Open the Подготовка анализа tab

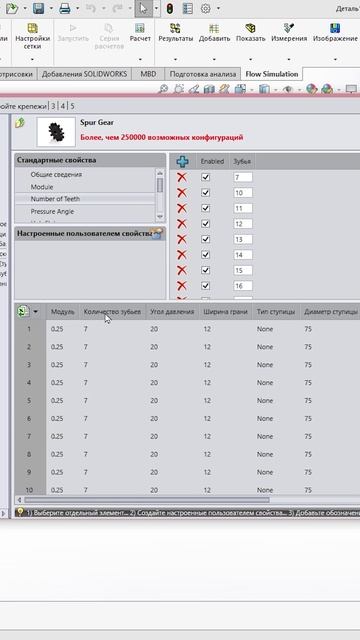click(x=203, y=74)
